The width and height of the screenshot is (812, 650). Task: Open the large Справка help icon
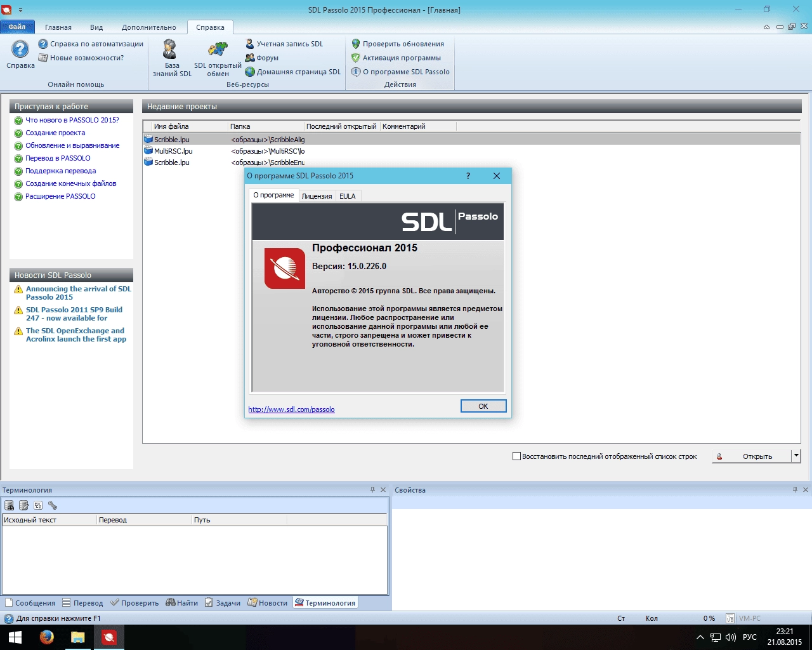pyautogui.click(x=20, y=54)
